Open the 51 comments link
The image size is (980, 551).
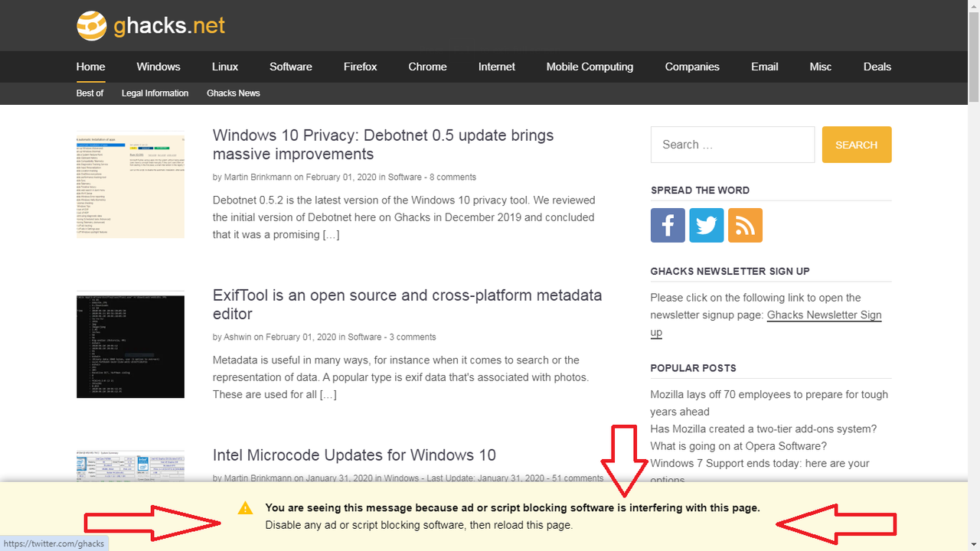pos(577,478)
